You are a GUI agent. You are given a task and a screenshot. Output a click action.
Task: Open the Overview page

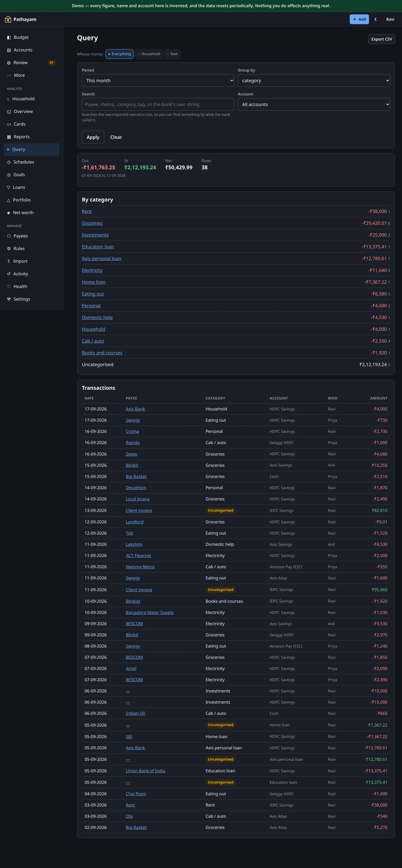31,112
